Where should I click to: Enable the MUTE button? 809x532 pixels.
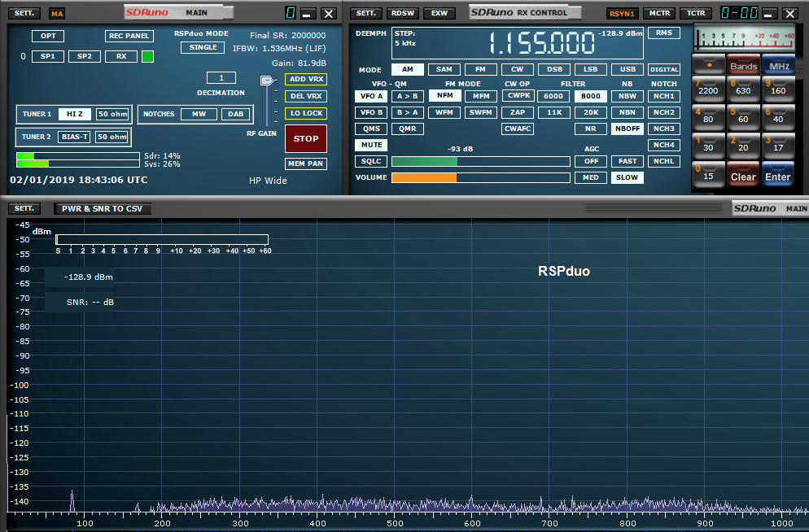point(371,145)
